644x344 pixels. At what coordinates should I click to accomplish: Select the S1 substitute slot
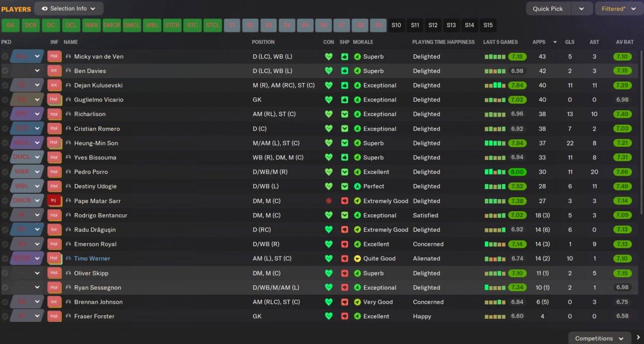point(232,25)
